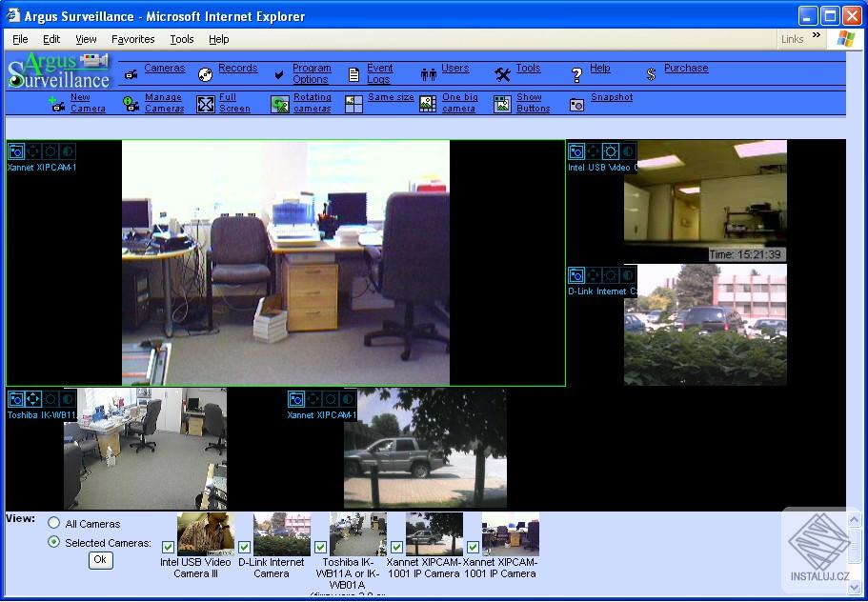Viewport: 868px width, 602px height.
Task: Select the All Cameras radio button
Action: coord(54,523)
